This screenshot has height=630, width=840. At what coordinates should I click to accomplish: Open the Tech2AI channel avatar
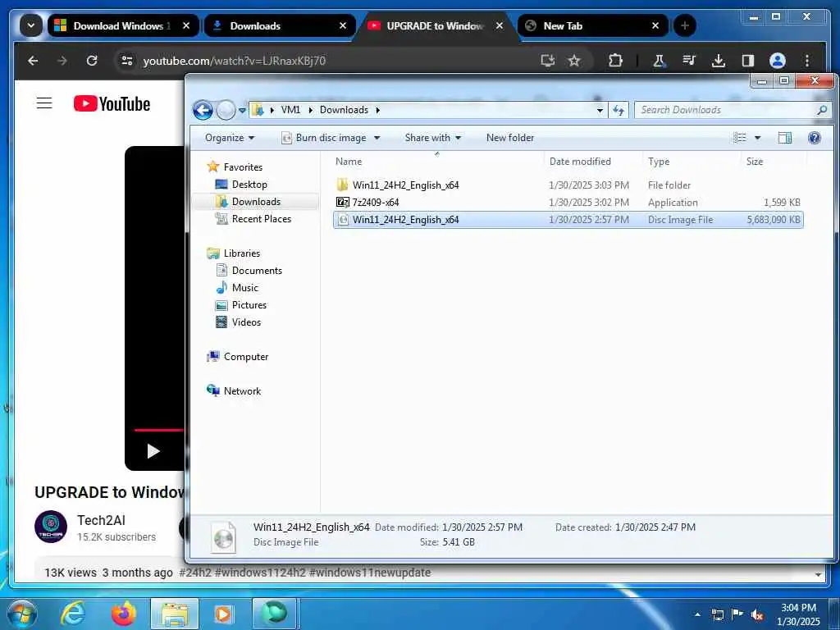click(x=51, y=527)
